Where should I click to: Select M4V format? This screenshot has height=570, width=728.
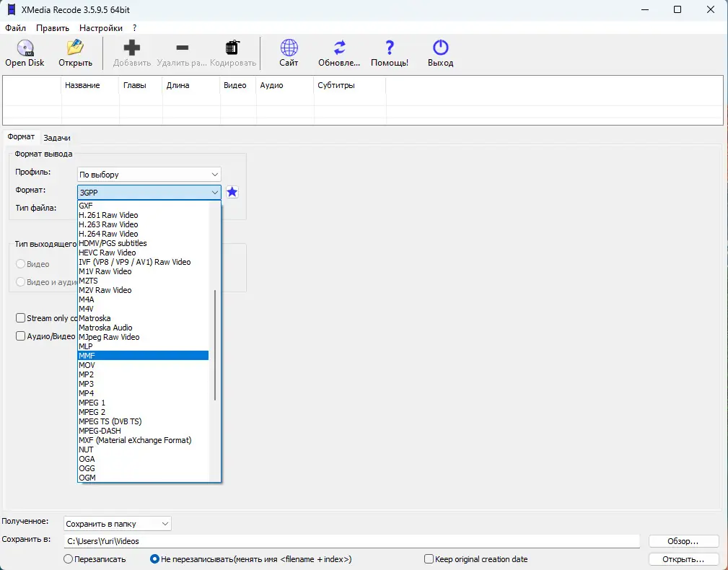144,309
